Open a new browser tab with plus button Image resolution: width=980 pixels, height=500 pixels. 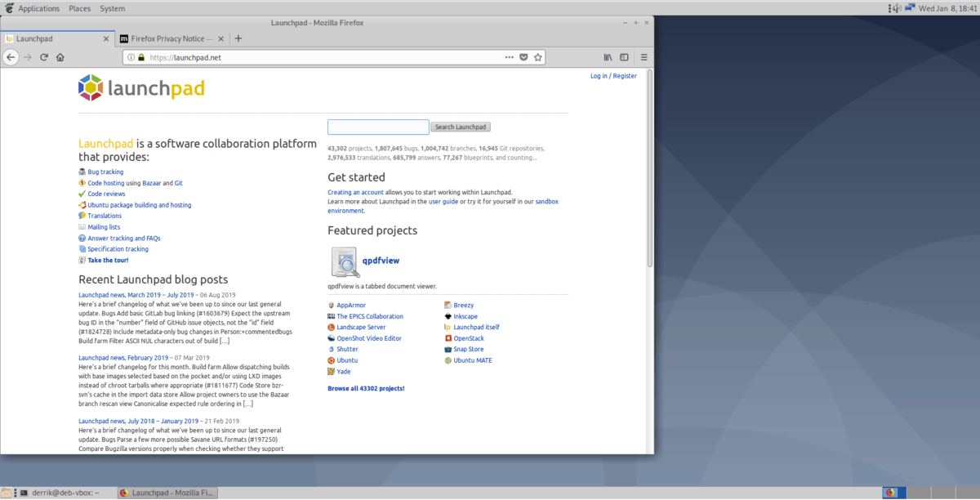tap(238, 38)
